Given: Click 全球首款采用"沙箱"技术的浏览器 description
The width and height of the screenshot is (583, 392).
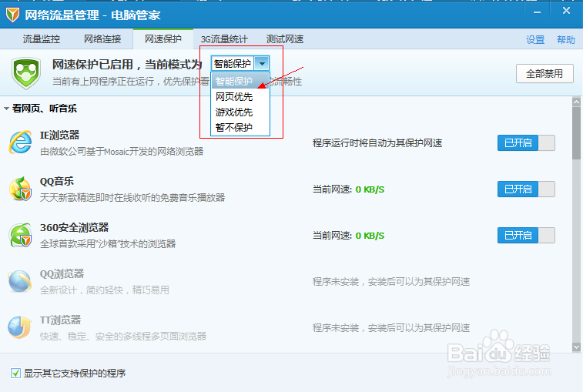Looking at the screenshot, I should point(108,243).
